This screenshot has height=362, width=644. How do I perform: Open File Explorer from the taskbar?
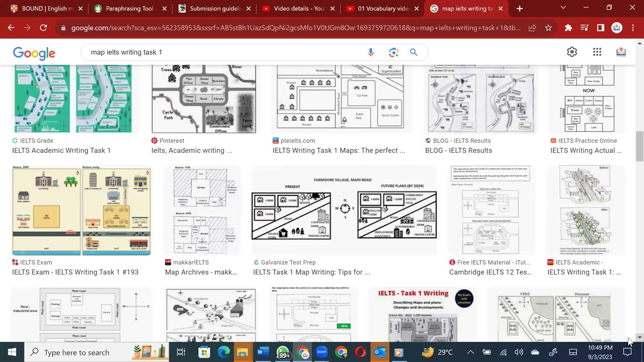pos(243,352)
